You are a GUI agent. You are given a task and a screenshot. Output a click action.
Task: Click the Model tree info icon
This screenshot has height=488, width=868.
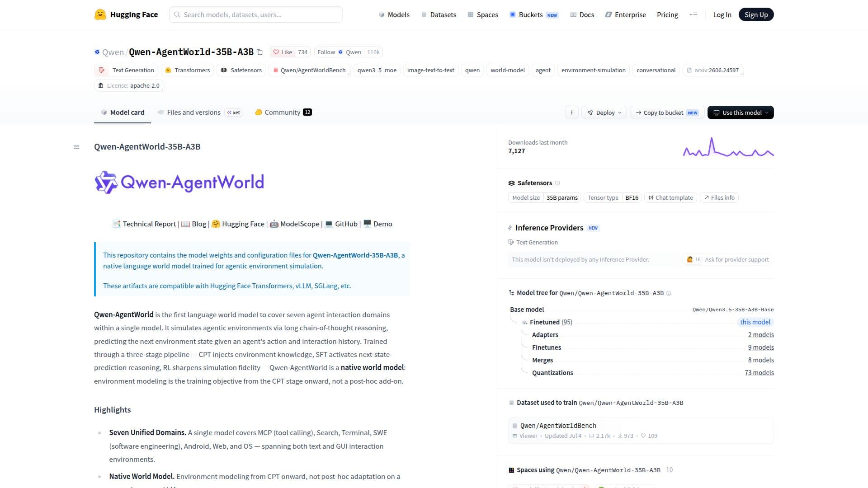pos(669,293)
